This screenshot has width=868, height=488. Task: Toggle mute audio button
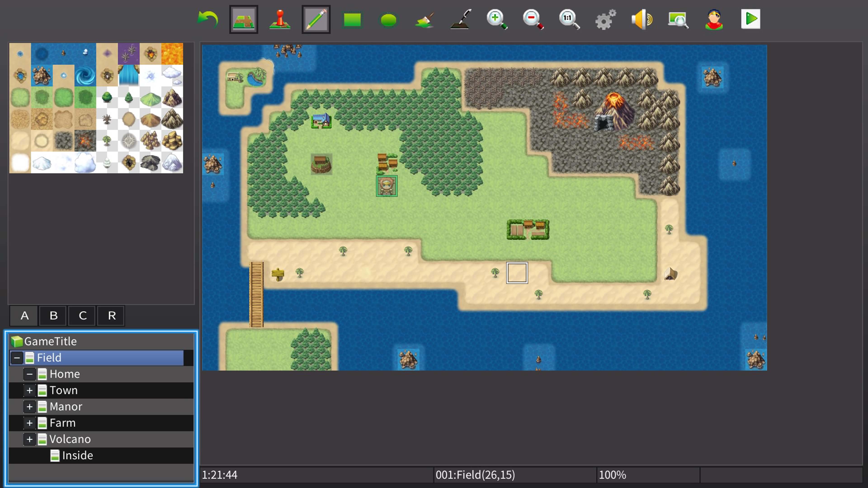click(642, 19)
